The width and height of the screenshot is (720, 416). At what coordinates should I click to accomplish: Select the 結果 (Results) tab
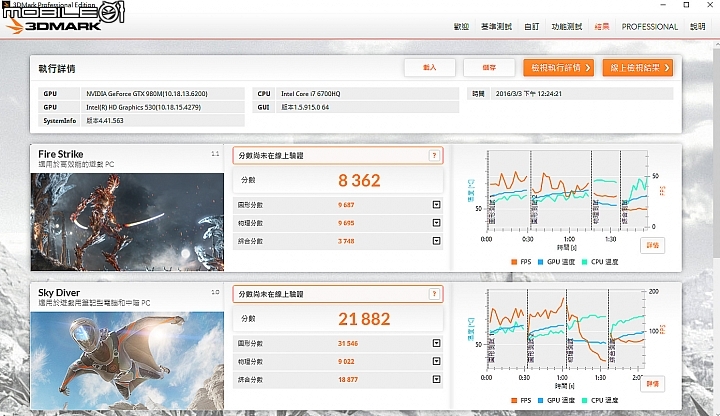click(602, 27)
